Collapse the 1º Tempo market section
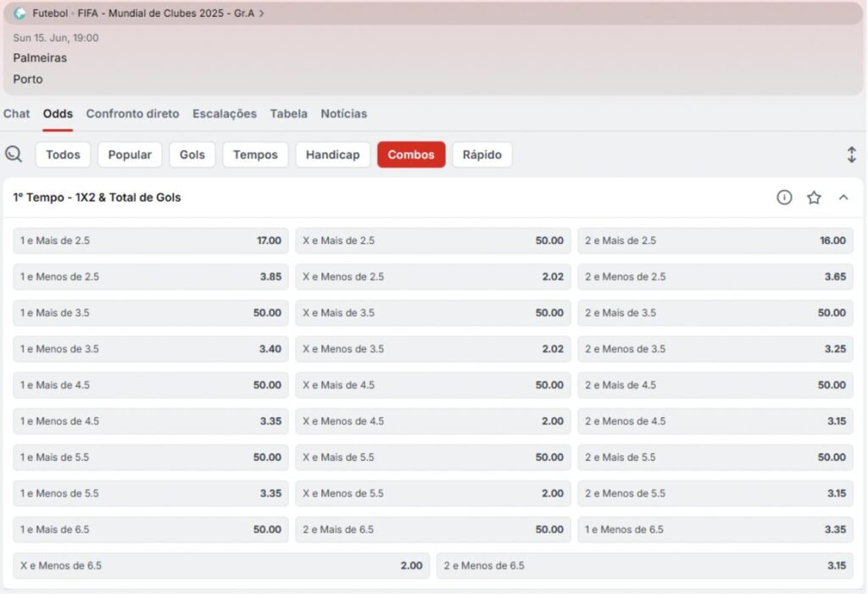868x594 pixels. 843,197
